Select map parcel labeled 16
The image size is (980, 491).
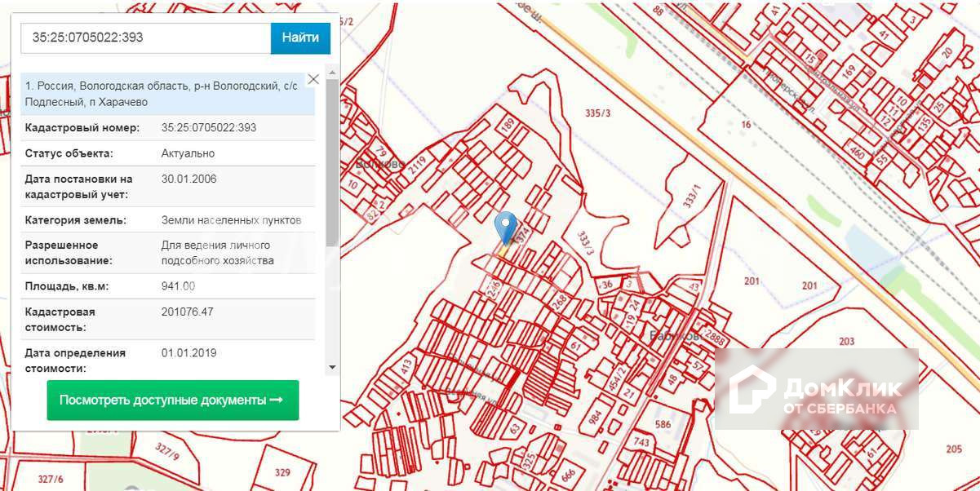click(x=746, y=124)
